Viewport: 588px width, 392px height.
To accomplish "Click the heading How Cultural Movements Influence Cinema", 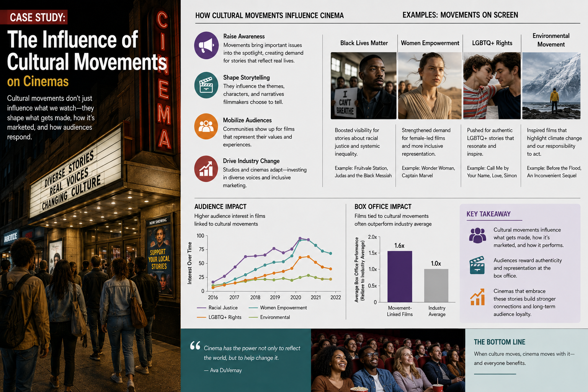I will click(269, 15).
